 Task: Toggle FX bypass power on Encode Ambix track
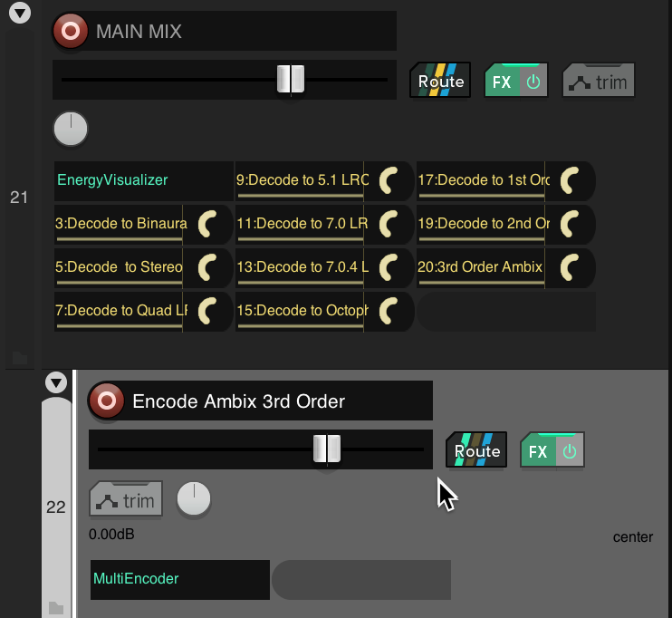tap(570, 450)
